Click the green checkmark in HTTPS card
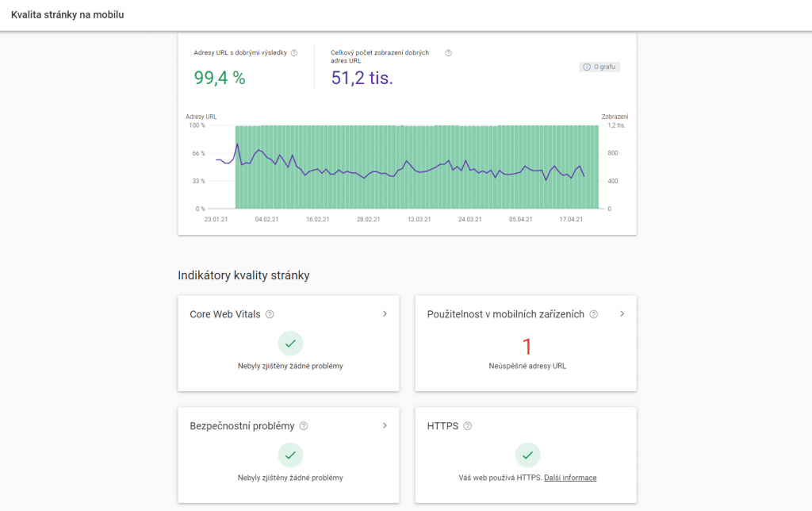Screen dimensions: 812x511 click(x=527, y=455)
